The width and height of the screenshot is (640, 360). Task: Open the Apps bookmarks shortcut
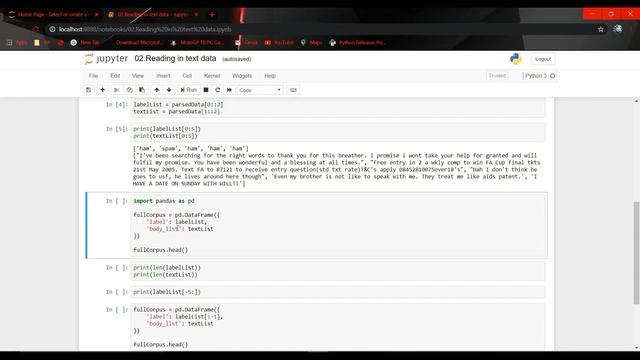pyautogui.click(x=18, y=42)
